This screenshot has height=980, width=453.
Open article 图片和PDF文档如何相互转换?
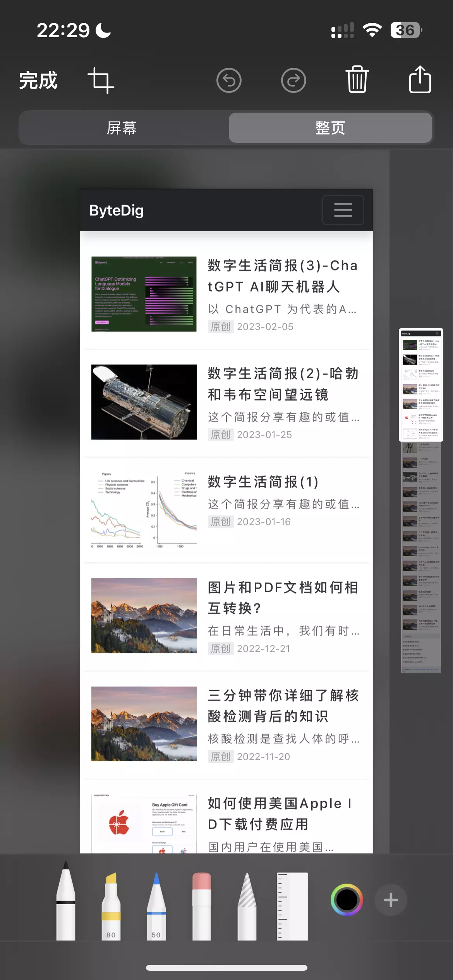click(x=283, y=598)
